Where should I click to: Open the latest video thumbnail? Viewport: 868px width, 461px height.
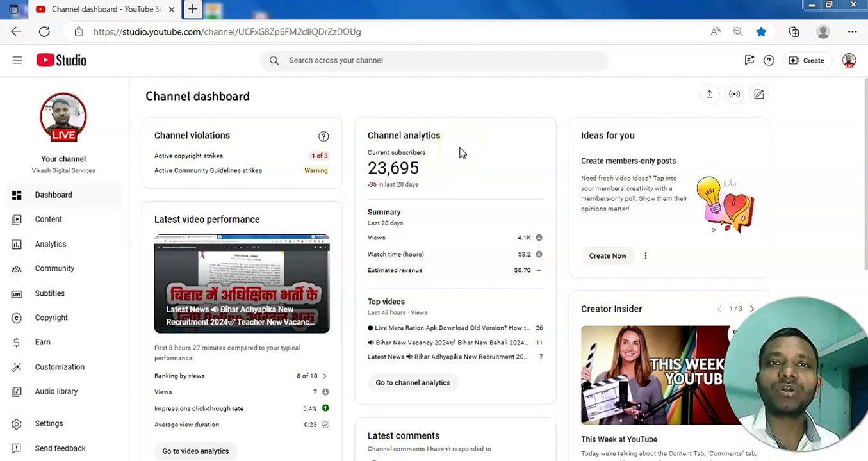242,284
